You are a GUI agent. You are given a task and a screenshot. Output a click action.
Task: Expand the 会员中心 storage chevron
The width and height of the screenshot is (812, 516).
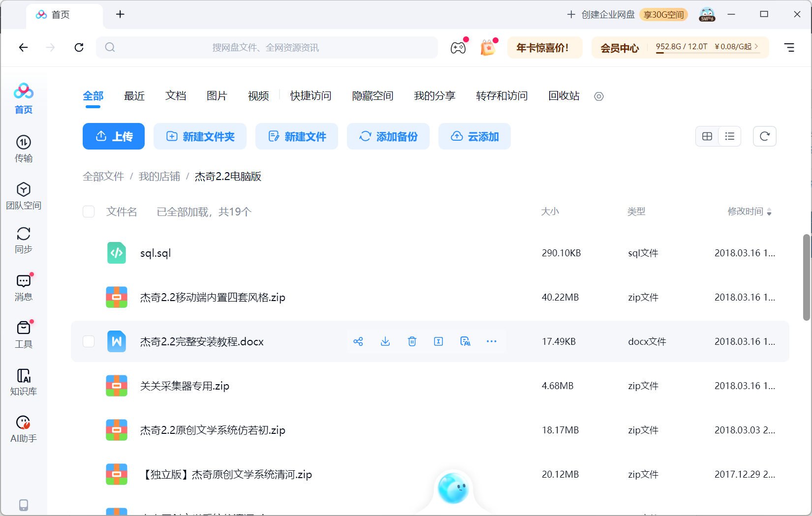(x=756, y=46)
